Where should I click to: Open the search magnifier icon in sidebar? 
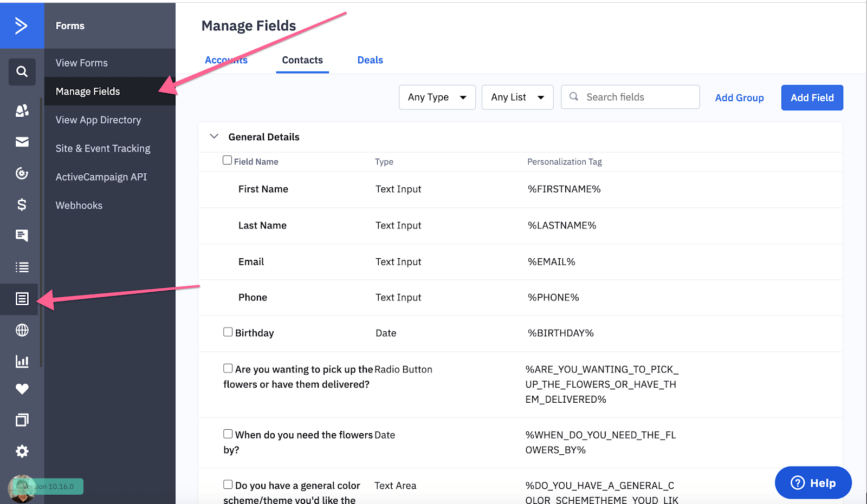[x=22, y=71]
